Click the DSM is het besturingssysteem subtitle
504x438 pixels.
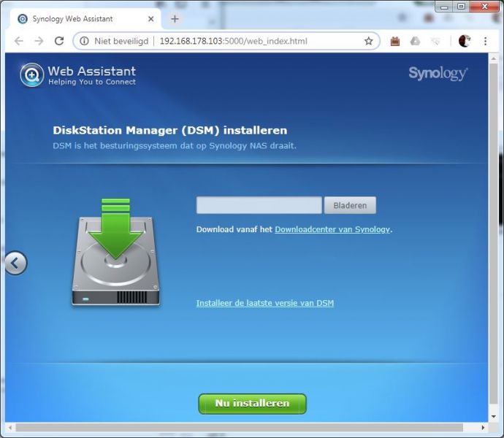click(175, 146)
